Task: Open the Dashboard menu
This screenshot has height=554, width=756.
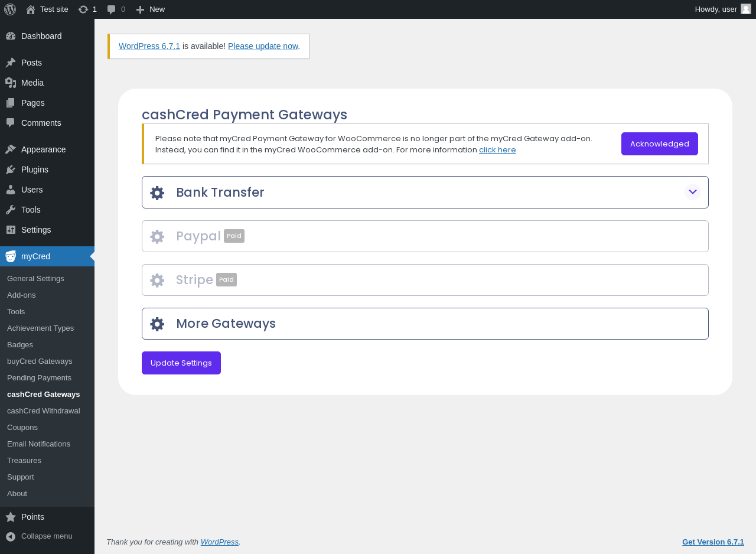Action: click(x=47, y=36)
